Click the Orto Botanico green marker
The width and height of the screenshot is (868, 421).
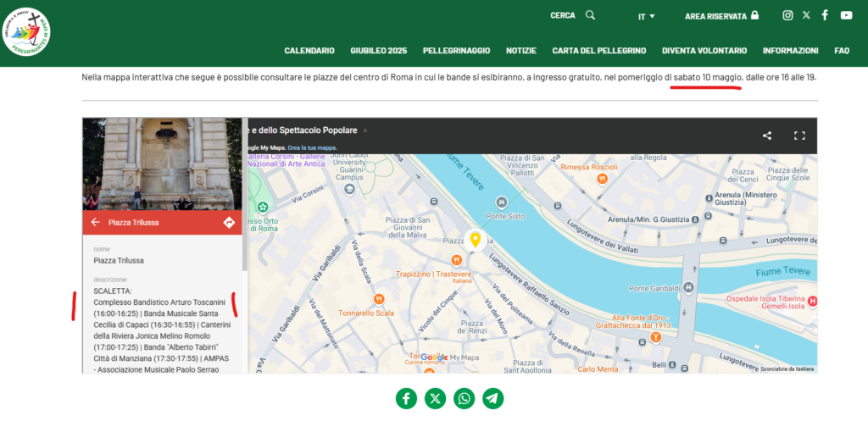[x=263, y=207]
